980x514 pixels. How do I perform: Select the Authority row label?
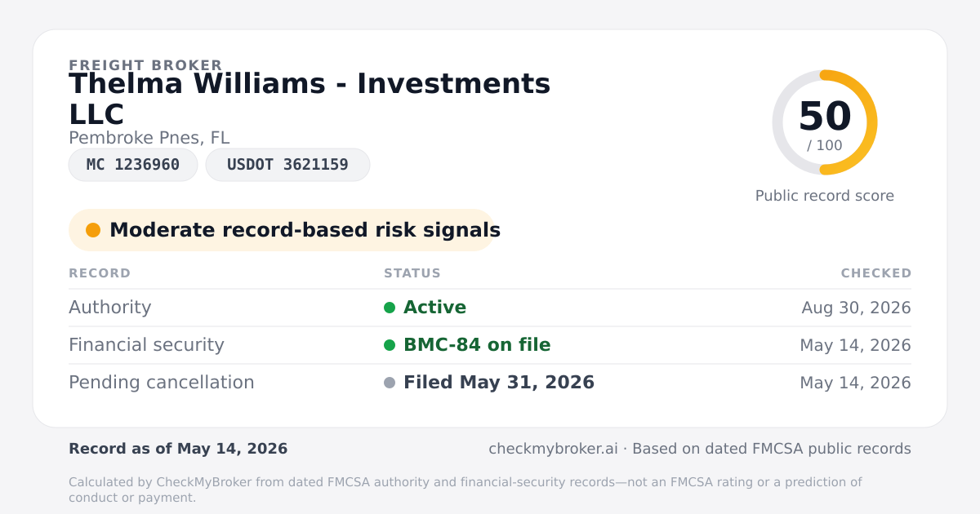tap(110, 308)
